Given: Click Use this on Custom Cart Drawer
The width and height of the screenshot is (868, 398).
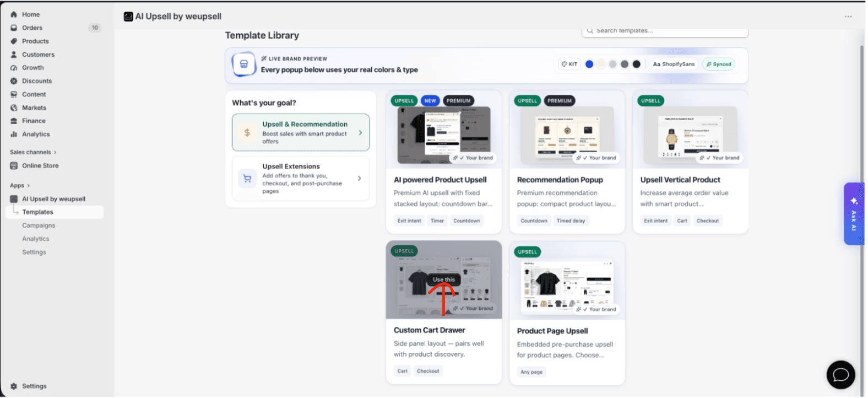Looking at the screenshot, I should tap(444, 280).
